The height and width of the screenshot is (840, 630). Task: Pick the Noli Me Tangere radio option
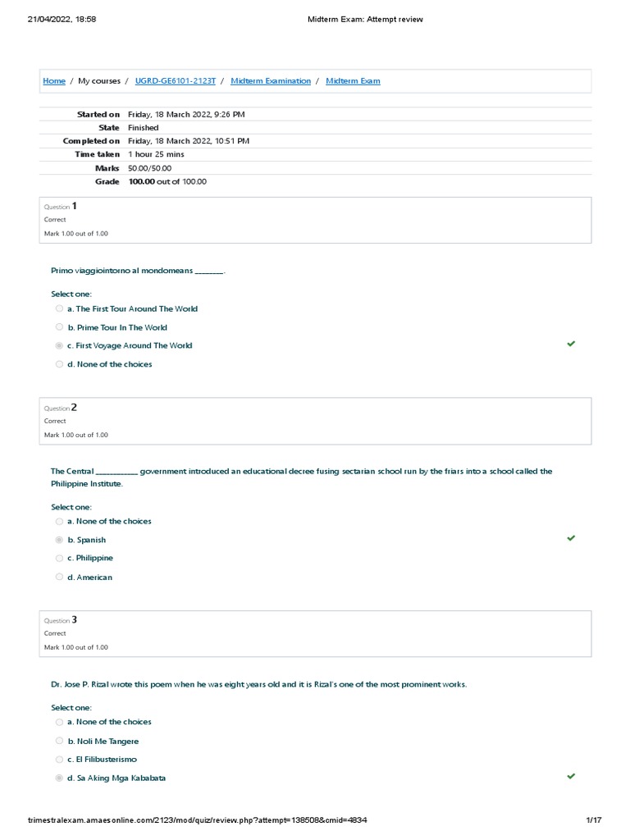pyautogui.click(x=59, y=741)
